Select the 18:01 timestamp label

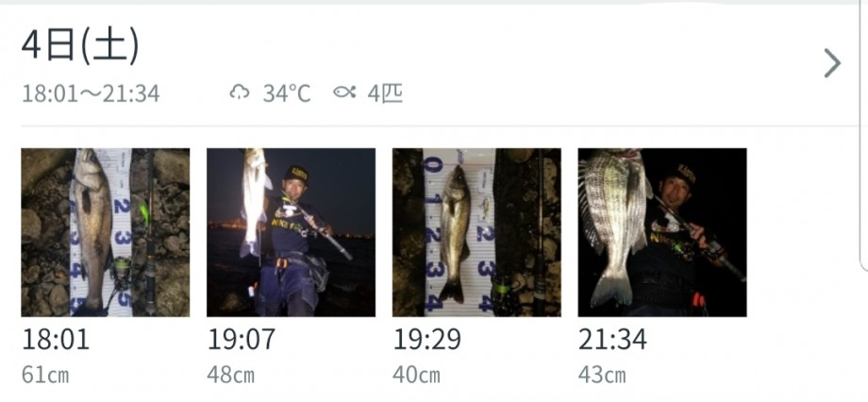point(56,339)
